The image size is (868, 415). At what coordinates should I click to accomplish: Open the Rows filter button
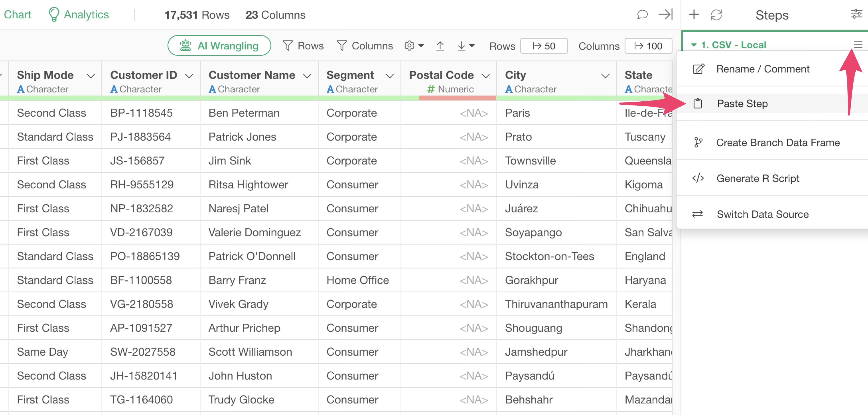point(303,46)
